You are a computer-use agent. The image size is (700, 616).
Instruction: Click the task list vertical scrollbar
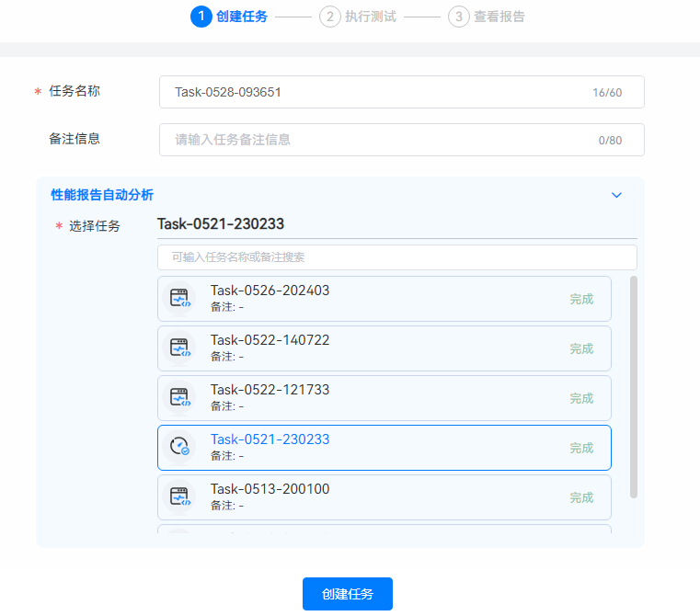(634, 386)
